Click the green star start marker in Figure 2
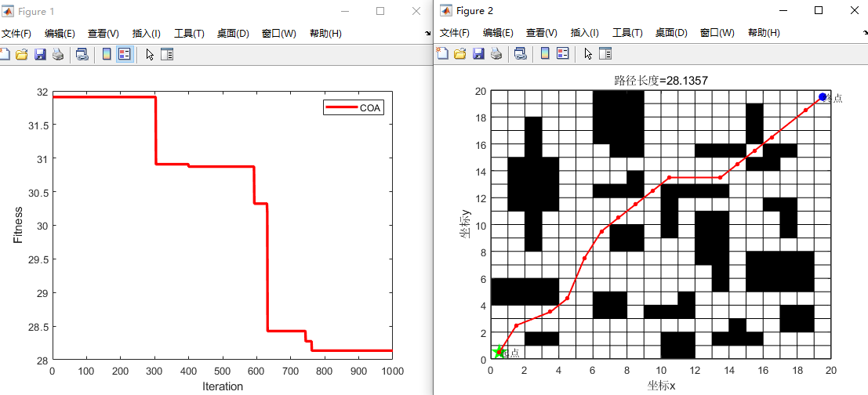Image resolution: width=868 pixels, height=395 pixels. (x=499, y=352)
